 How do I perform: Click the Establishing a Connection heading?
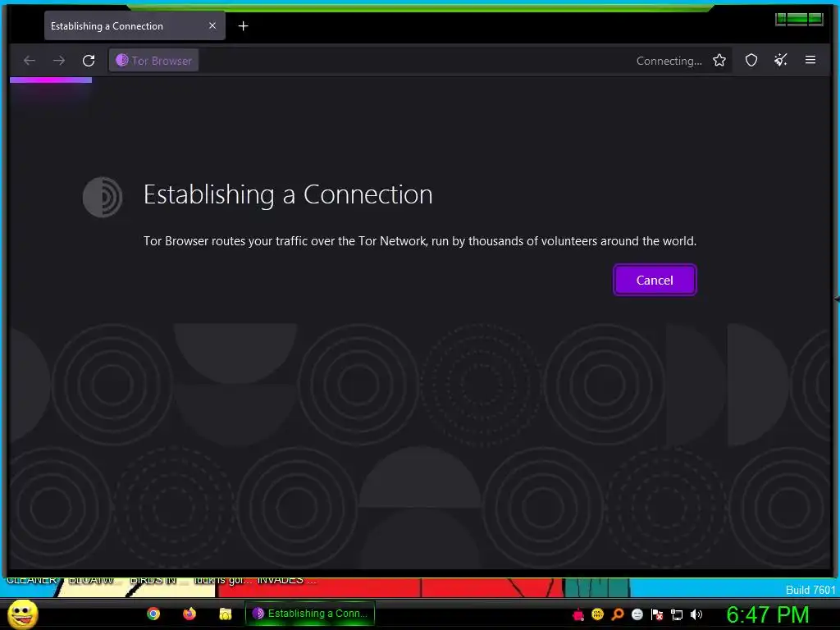(288, 194)
